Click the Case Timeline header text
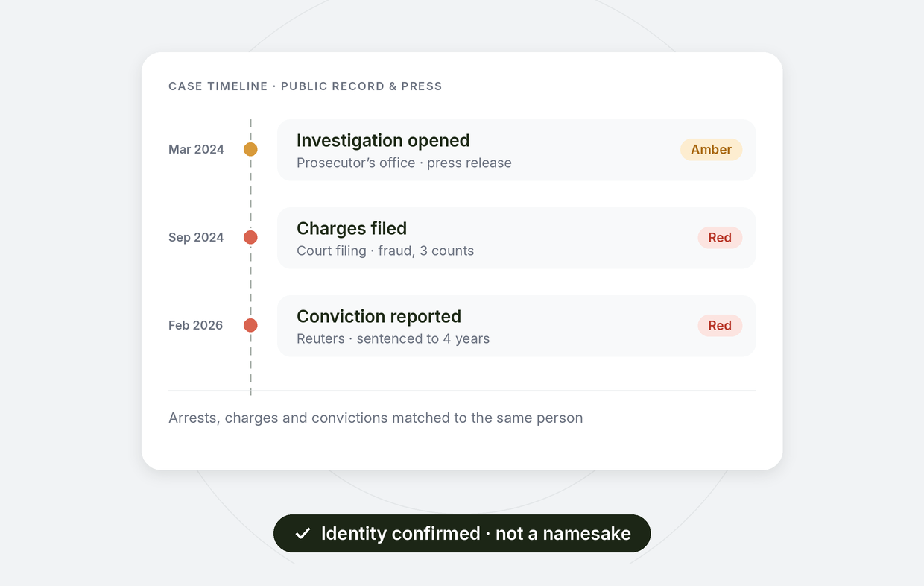The width and height of the screenshot is (924, 586). [306, 86]
